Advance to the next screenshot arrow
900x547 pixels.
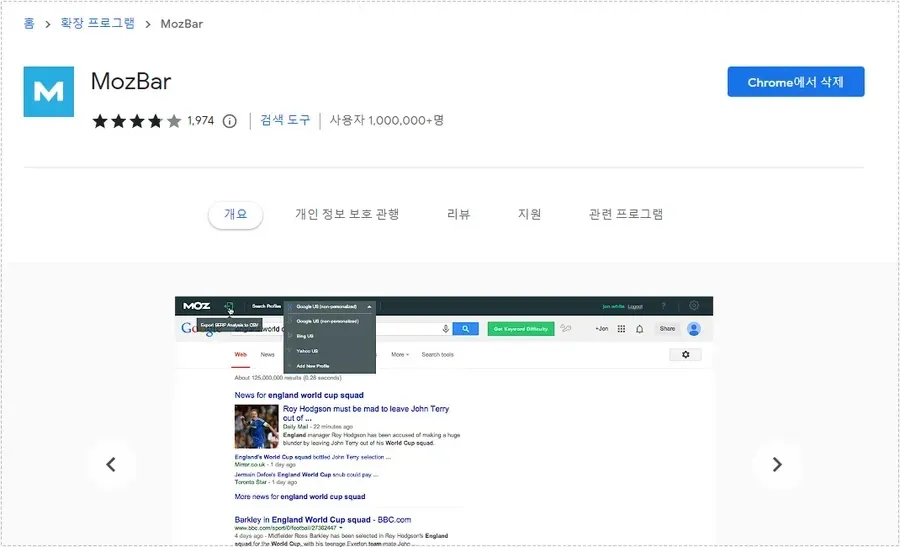click(x=777, y=464)
